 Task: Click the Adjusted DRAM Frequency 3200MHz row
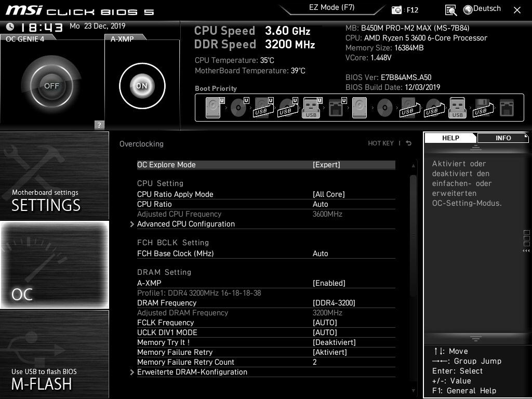pyautogui.click(x=266, y=312)
